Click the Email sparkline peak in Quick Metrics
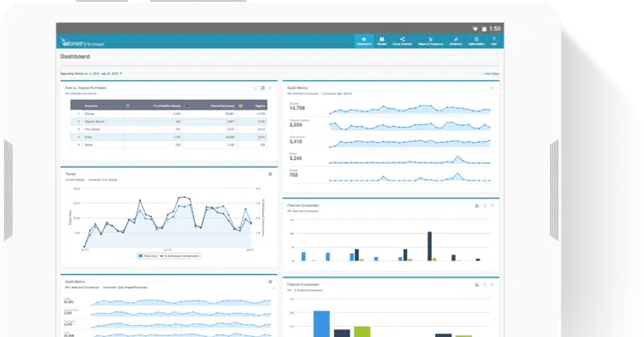 457,157
